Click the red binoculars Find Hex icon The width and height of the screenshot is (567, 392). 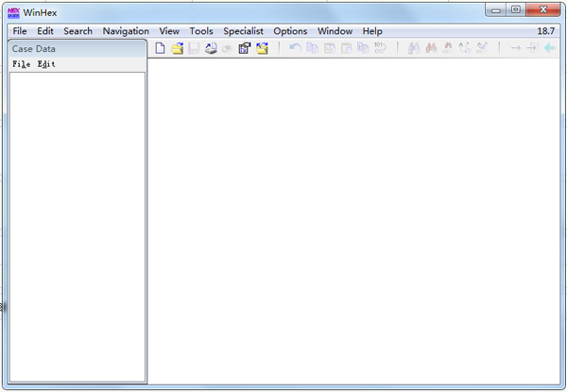click(431, 47)
